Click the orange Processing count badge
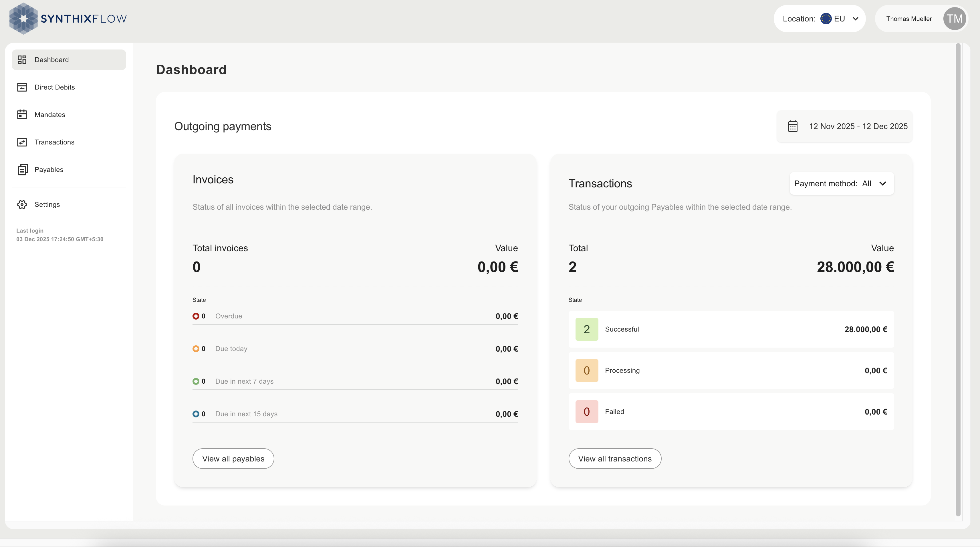This screenshot has width=980, height=547. pos(587,370)
